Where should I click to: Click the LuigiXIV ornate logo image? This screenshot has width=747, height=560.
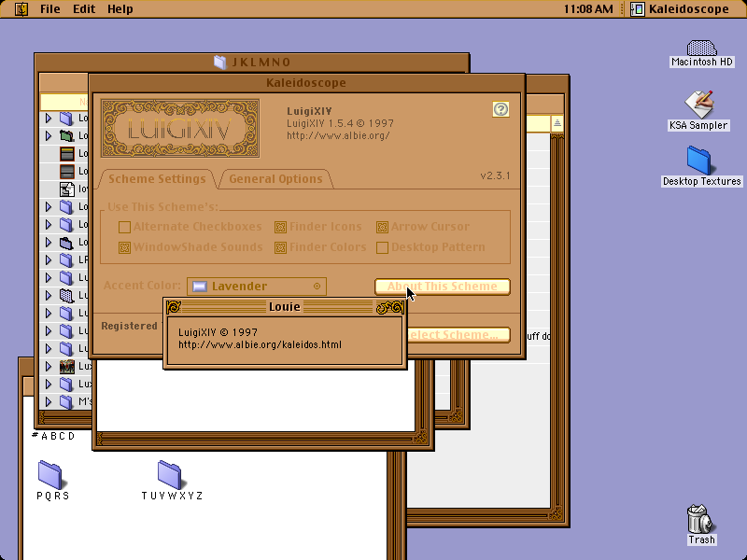180,129
